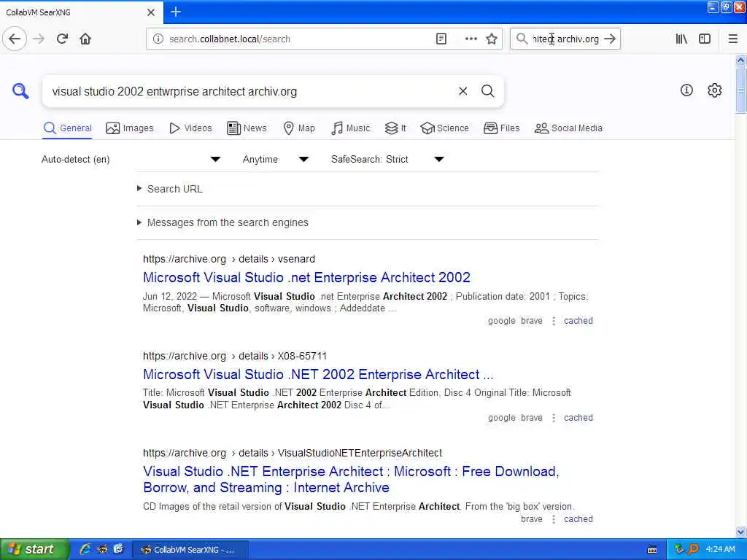The width and height of the screenshot is (747, 560).
Task: Click the page scrollbar up arrow
Action: pyautogui.click(x=740, y=61)
